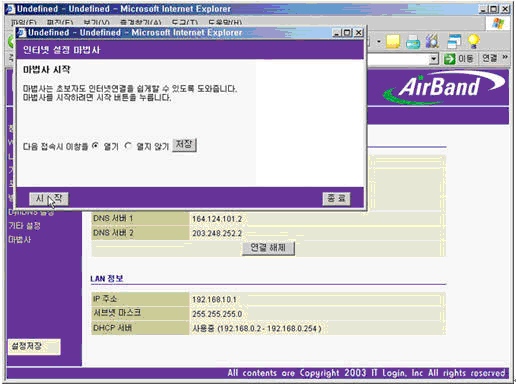Viewport: 516px width, 386px height.
Task: Click the DNS 서버 1 label cell
Action: tap(140, 219)
